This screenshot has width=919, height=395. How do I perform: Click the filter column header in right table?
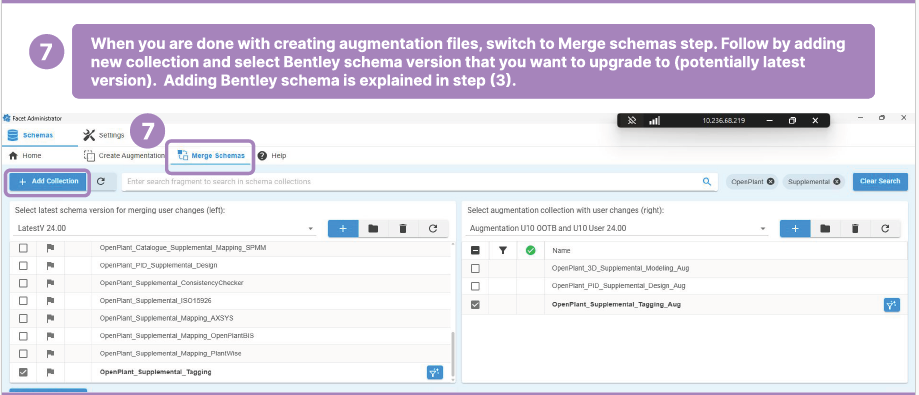pyautogui.click(x=503, y=251)
